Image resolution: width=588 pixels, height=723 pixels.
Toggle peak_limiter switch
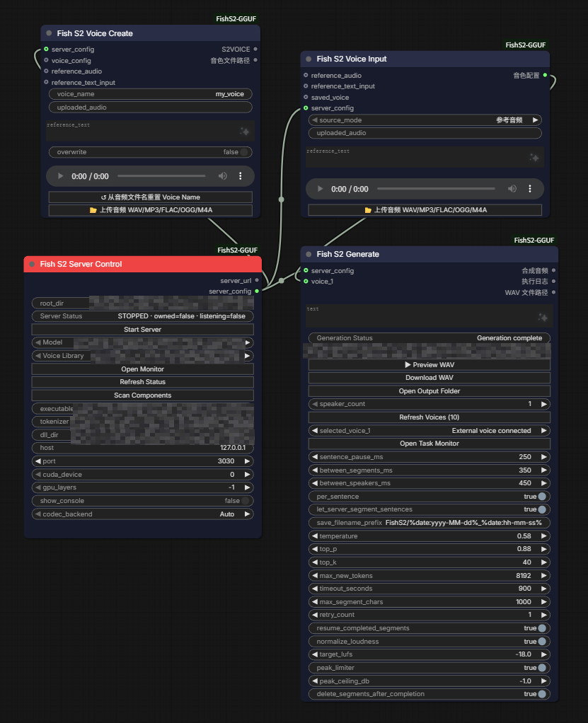point(542,668)
